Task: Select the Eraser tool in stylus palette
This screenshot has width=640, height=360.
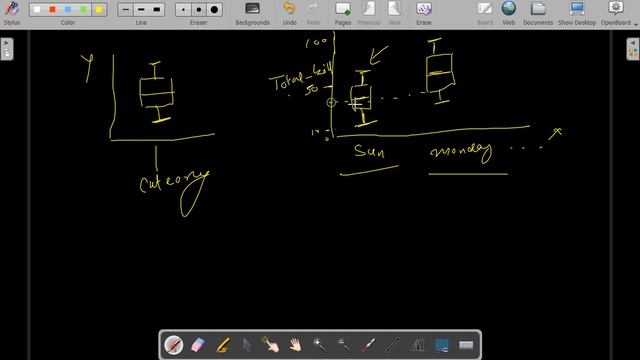Action: point(198,345)
